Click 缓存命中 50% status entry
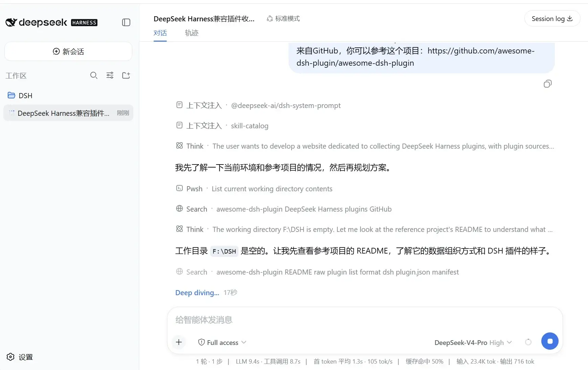 [x=424, y=362]
